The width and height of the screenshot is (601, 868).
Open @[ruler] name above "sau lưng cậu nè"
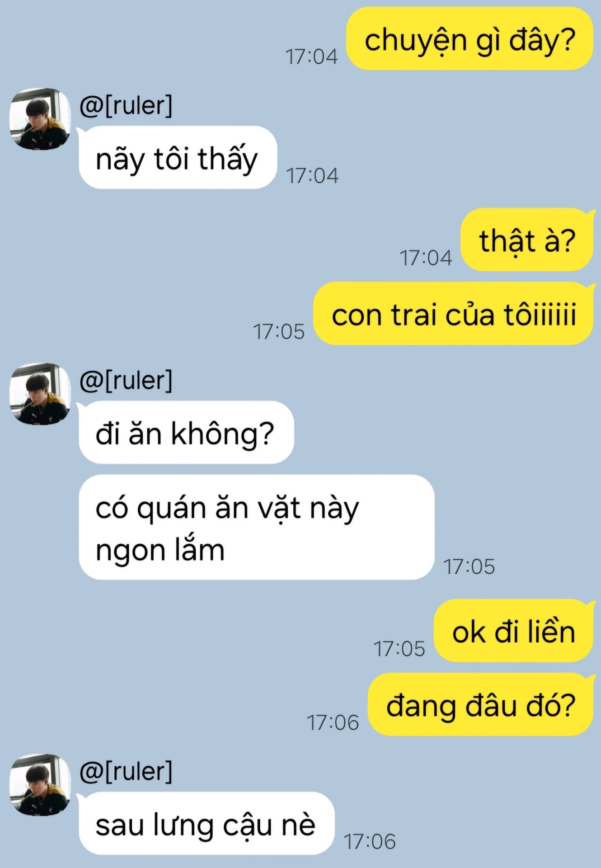click(x=126, y=771)
